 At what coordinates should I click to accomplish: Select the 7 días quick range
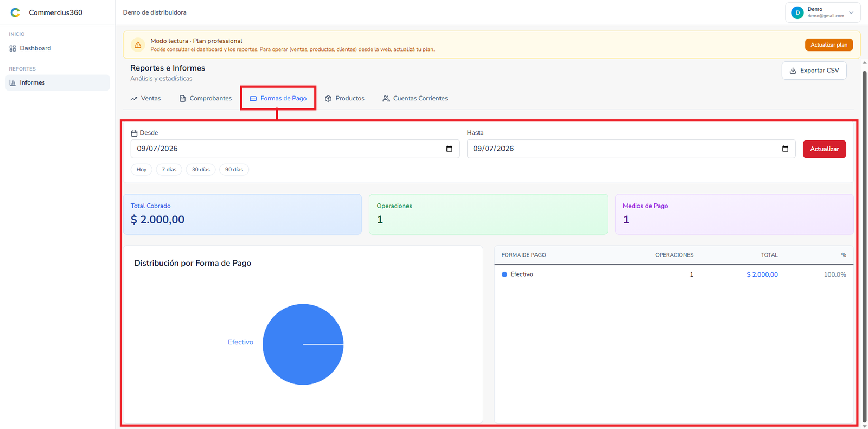(x=169, y=169)
